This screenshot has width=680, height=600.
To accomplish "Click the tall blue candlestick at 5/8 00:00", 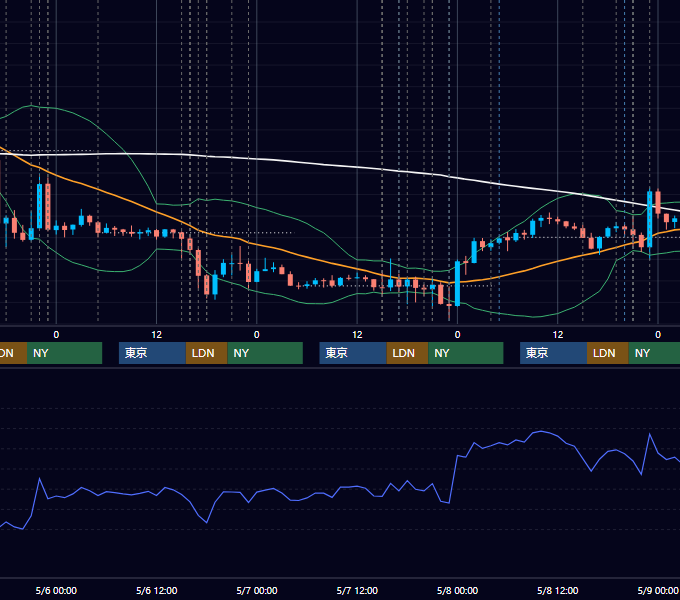I will coord(457,283).
